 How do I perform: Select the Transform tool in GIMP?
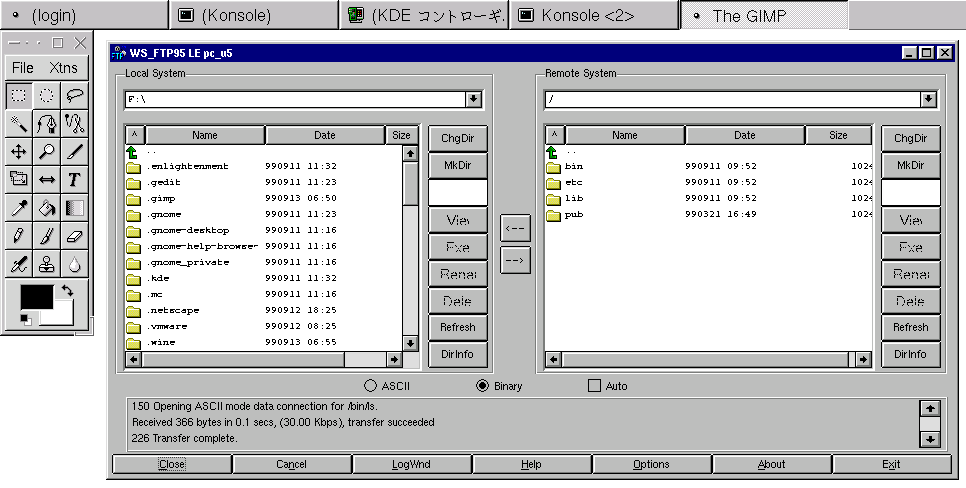pos(19,179)
